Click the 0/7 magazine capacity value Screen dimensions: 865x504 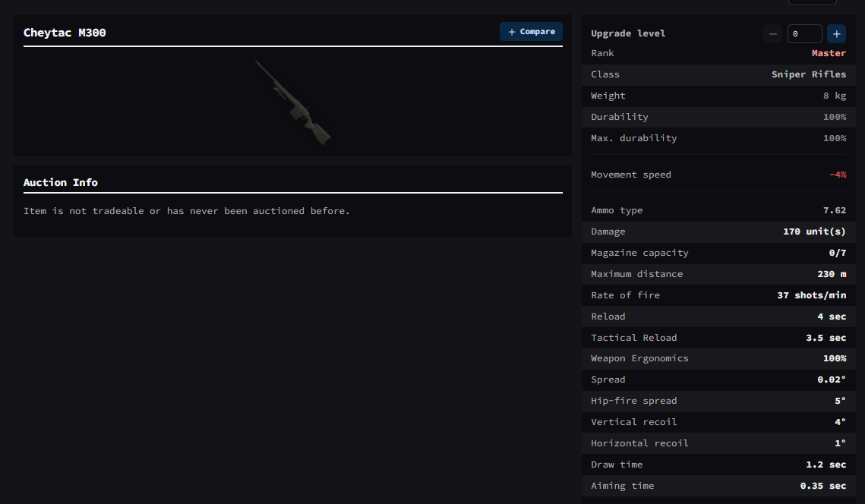coord(838,253)
